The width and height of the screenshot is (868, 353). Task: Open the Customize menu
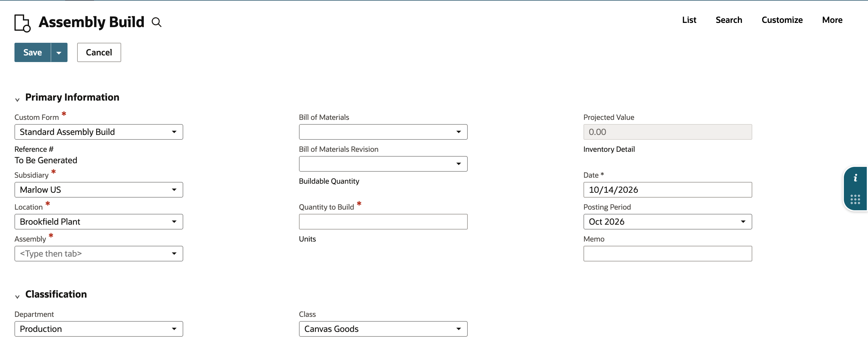click(x=782, y=20)
